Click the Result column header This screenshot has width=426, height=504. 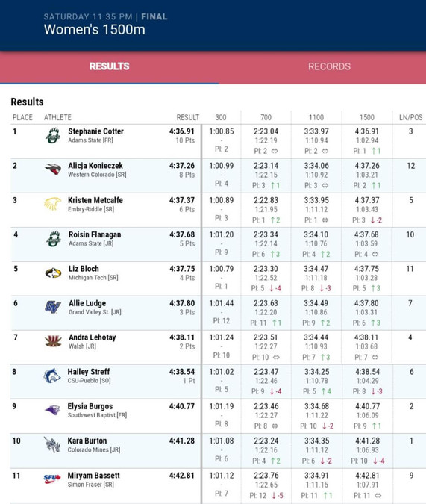(187, 118)
